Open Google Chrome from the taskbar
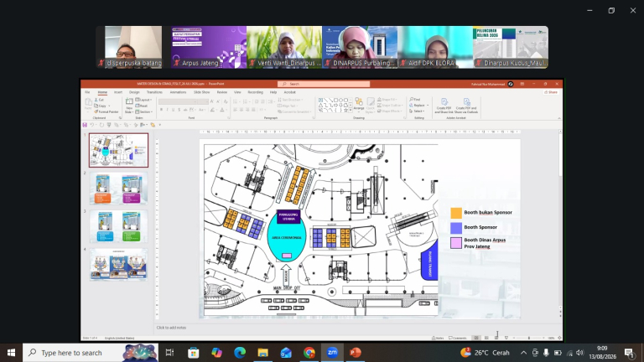Screen dimensions: 644x362 (x=309, y=353)
